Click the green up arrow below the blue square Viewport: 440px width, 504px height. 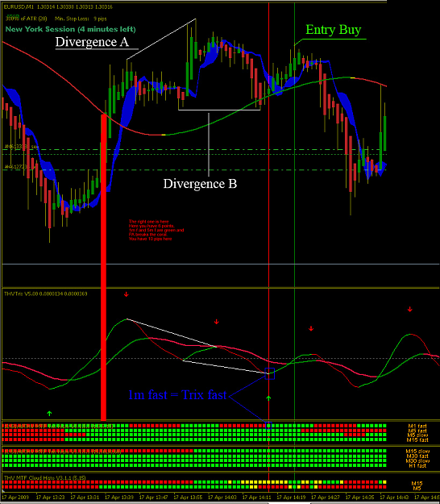coord(269,398)
